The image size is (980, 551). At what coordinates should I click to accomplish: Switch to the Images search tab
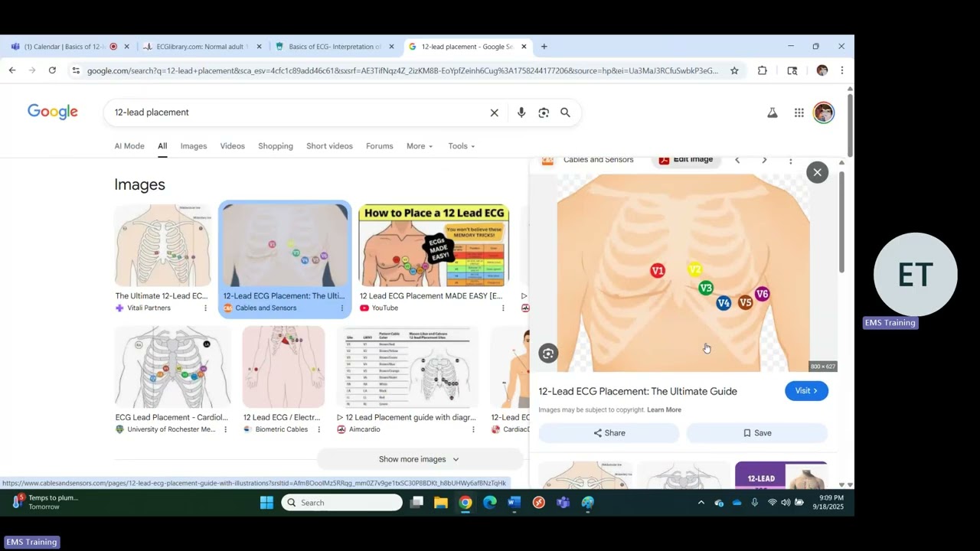194,146
